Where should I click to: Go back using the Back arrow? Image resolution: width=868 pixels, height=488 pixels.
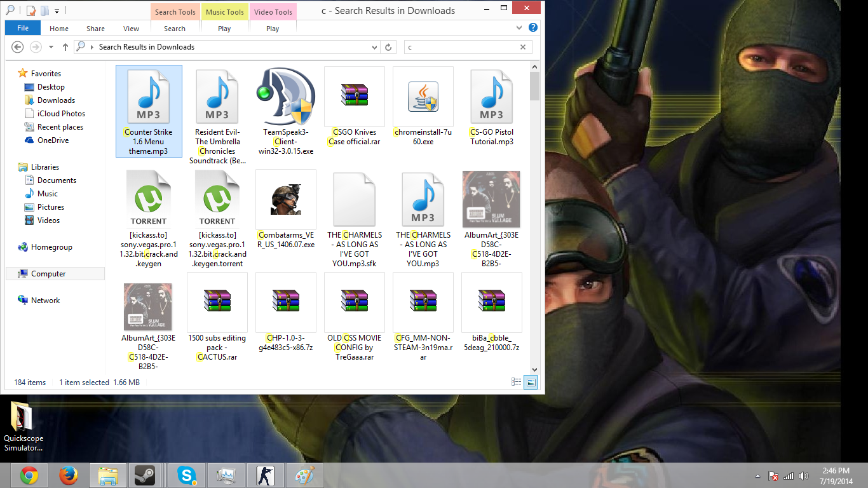18,47
